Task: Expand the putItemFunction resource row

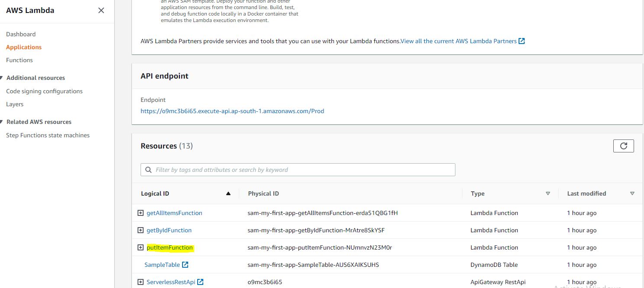Action: pos(140,247)
